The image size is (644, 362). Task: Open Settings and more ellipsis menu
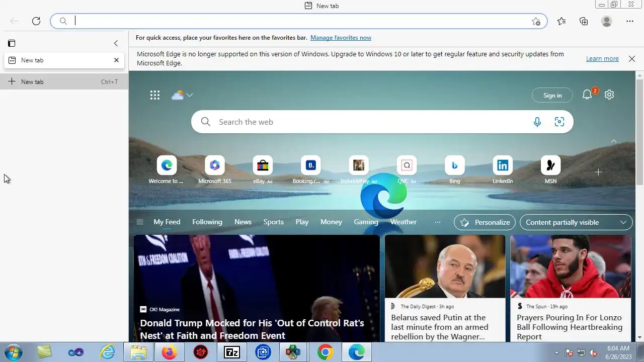click(x=630, y=21)
